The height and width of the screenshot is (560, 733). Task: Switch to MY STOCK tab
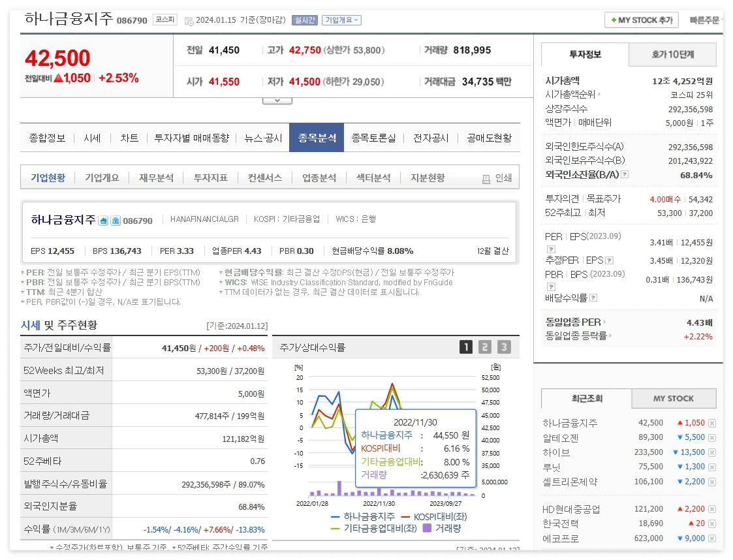click(x=674, y=398)
